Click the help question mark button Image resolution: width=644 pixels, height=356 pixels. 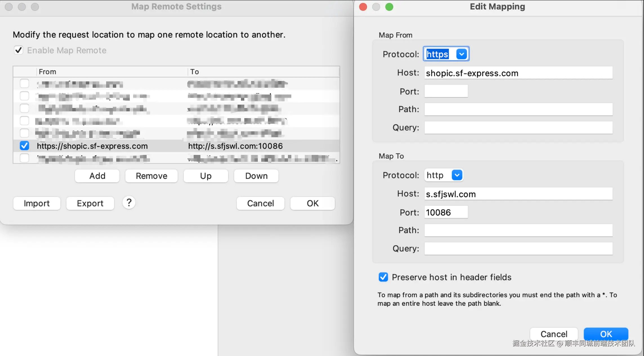tap(129, 203)
